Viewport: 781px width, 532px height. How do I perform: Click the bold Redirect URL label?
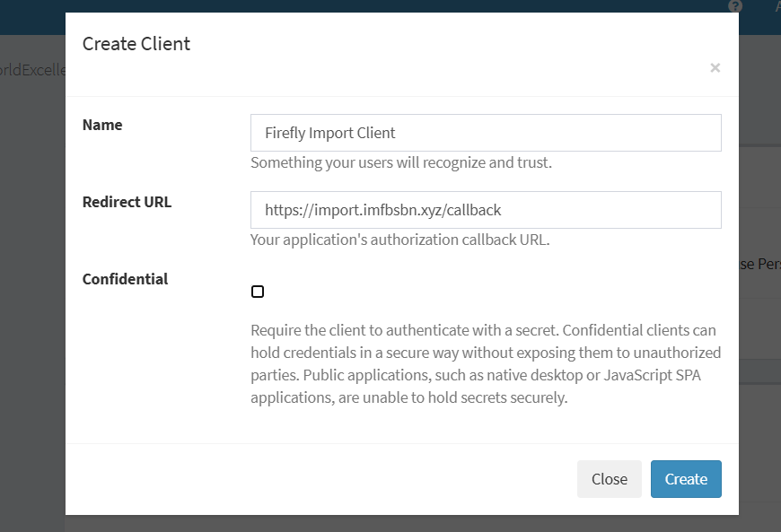(127, 202)
